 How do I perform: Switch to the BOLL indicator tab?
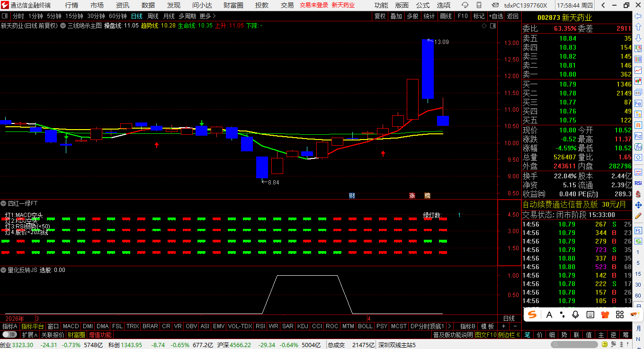click(x=365, y=326)
